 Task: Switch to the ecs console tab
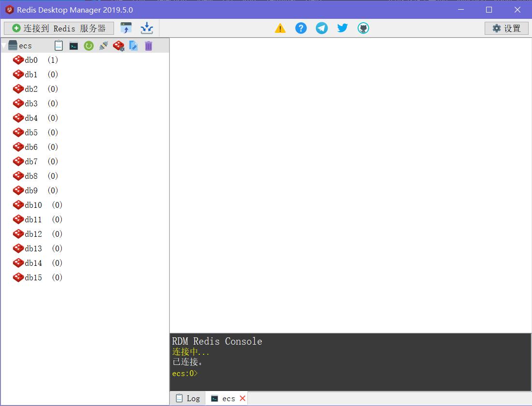click(x=223, y=399)
